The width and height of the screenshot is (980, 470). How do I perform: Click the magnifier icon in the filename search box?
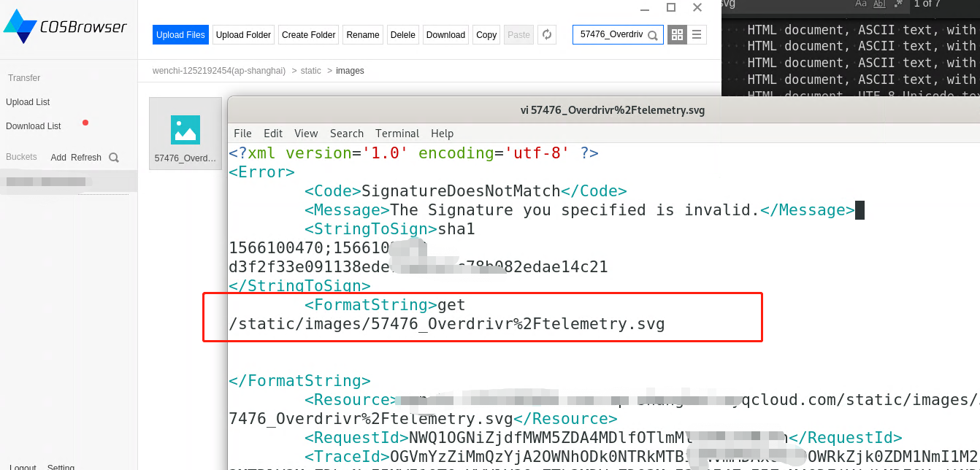pyautogui.click(x=653, y=34)
